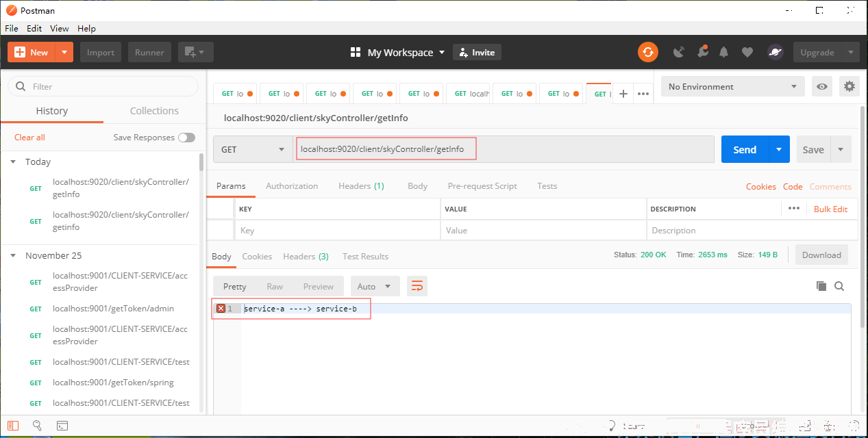Open the Edit menu
The width and height of the screenshot is (868, 438).
(34, 28)
